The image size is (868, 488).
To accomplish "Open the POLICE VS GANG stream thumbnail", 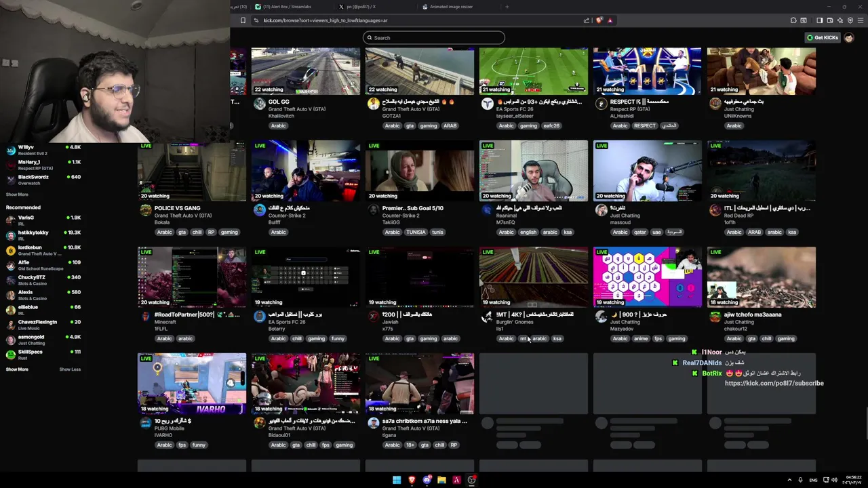I will 192,171.
